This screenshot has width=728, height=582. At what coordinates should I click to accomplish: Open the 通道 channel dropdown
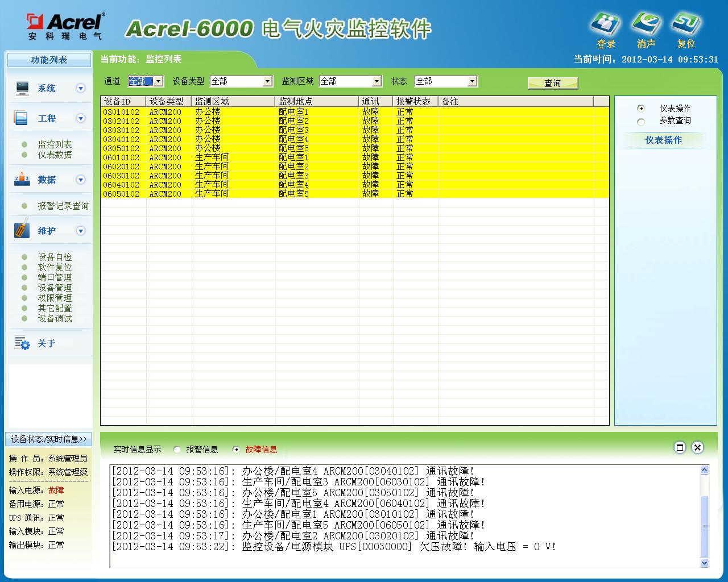[159, 81]
